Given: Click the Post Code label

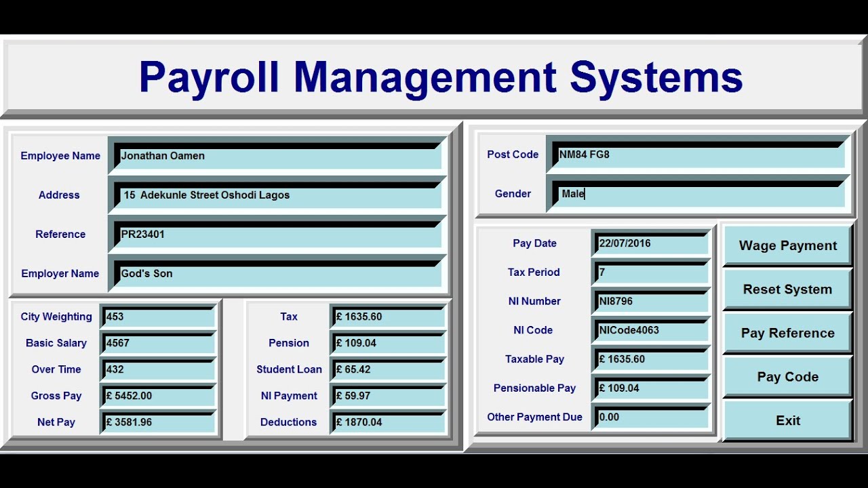Looking at the screenshot, I should (513, 155).
